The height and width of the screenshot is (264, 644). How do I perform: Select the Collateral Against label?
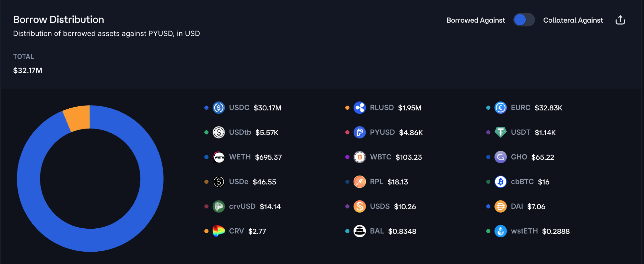(573, 20)
